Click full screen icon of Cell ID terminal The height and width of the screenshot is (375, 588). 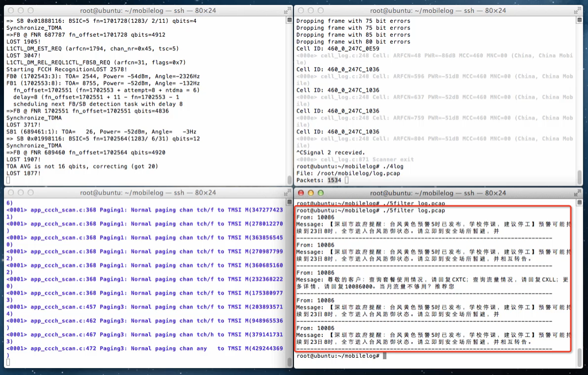(x=577, y=10)
